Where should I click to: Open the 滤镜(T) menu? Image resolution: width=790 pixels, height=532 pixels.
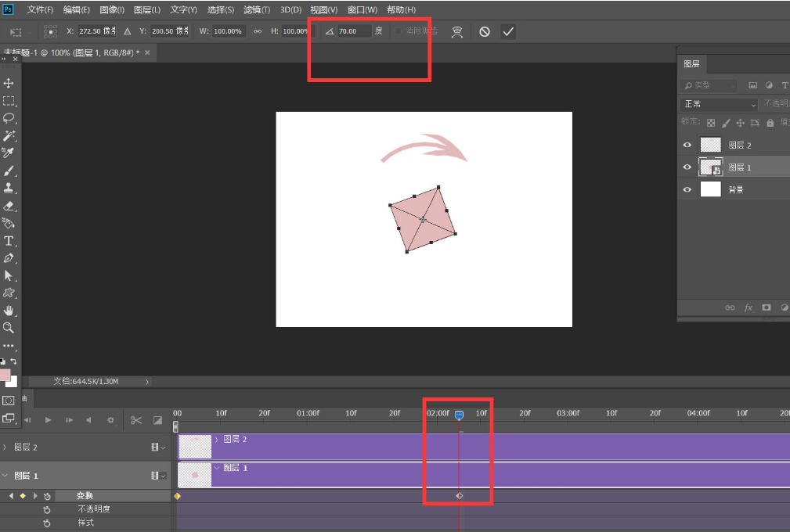[x=257, y=10]
